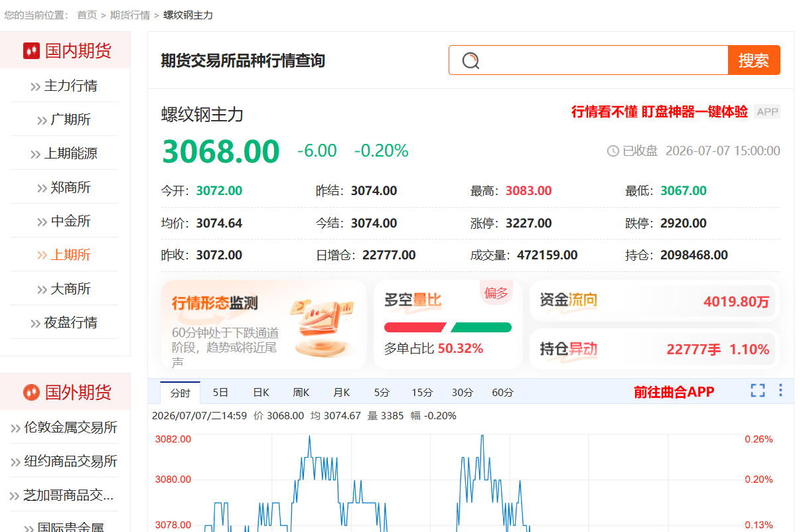Open 伦敦金属交易所 link
The height and width of the screenshot is (532, 803).
[x=64, y=427]
